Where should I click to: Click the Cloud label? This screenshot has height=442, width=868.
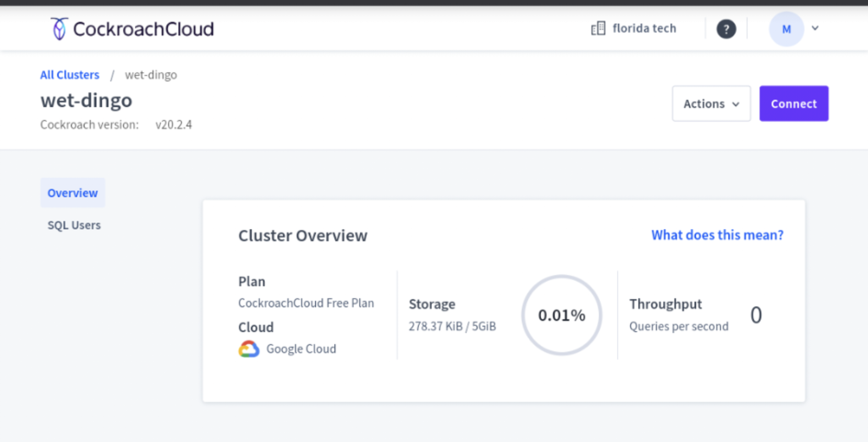pos(256,327)
